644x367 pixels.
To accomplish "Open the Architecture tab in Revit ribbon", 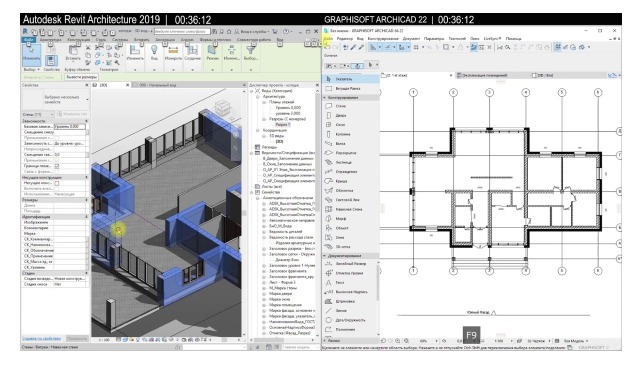I will (x=51, y=39).
